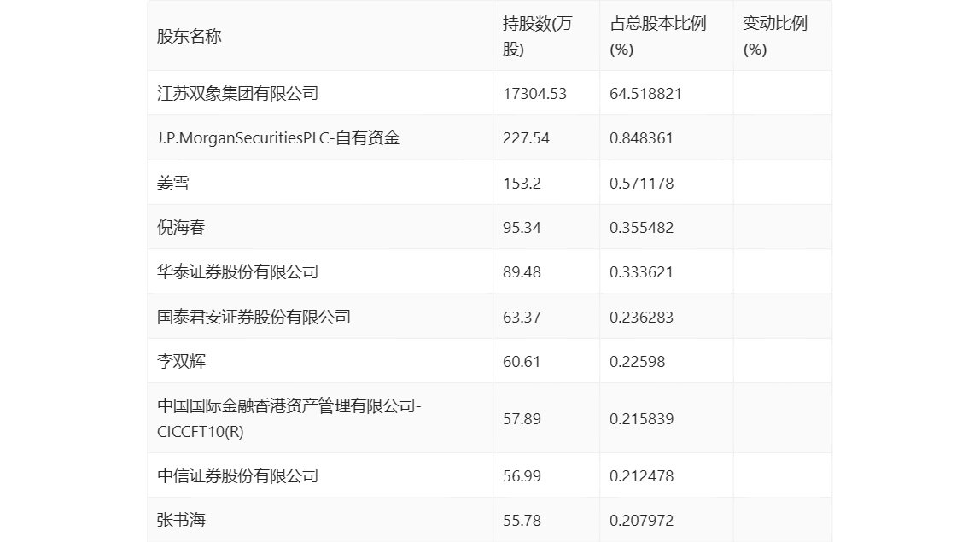980x542 pixels.
Task: Select shareholder name 张书海
Action: 181,520
